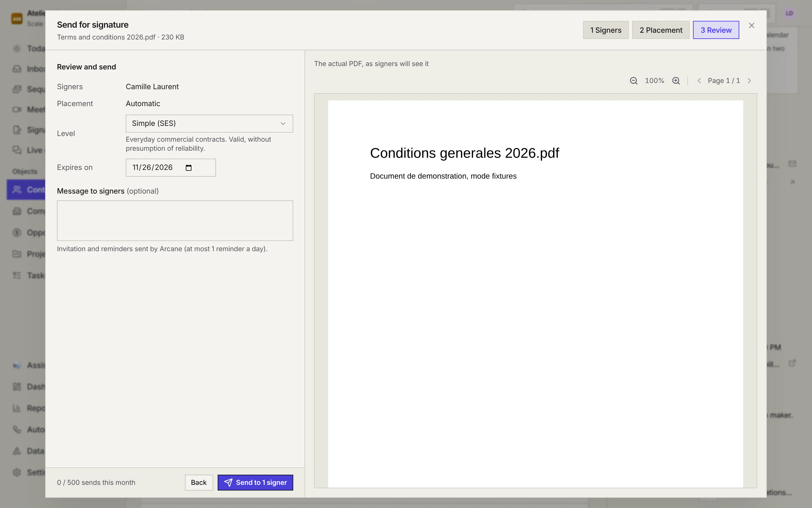Click the Settings gear icon in sidebar
Viewport: 812px width, 508px height.
pos(17,472)
